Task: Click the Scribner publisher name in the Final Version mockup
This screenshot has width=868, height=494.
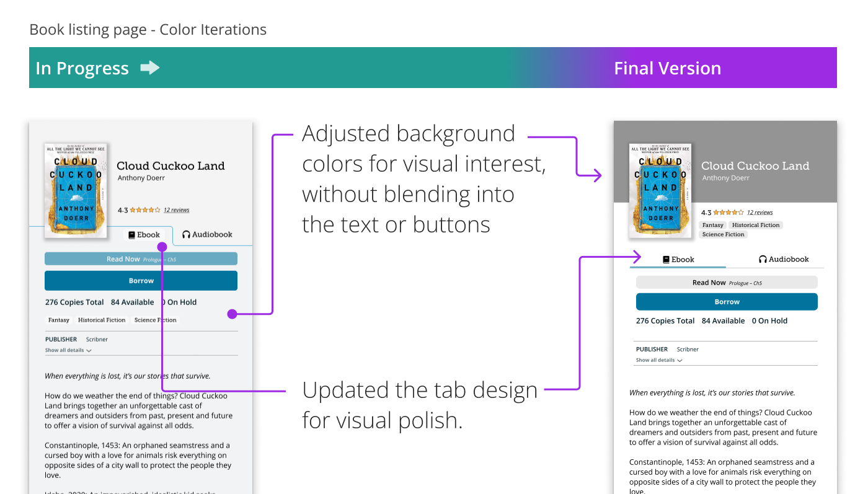Action: point(688,350)
